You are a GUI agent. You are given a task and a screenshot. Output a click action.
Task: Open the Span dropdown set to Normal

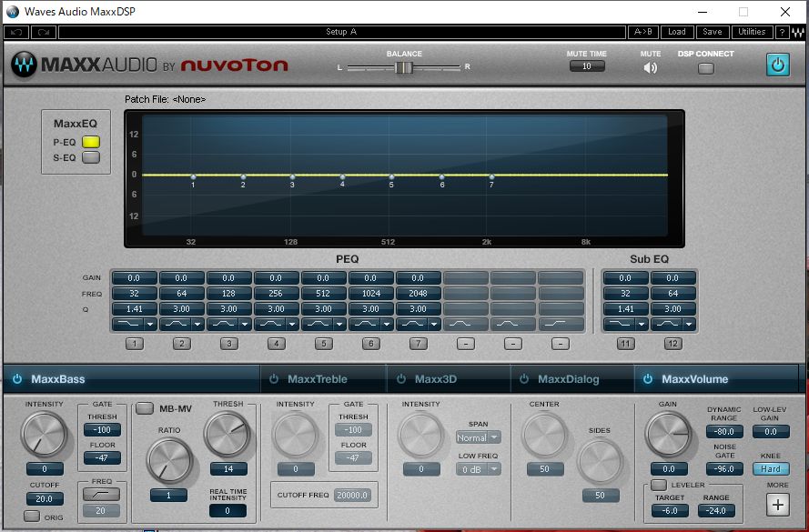[478, 437]
